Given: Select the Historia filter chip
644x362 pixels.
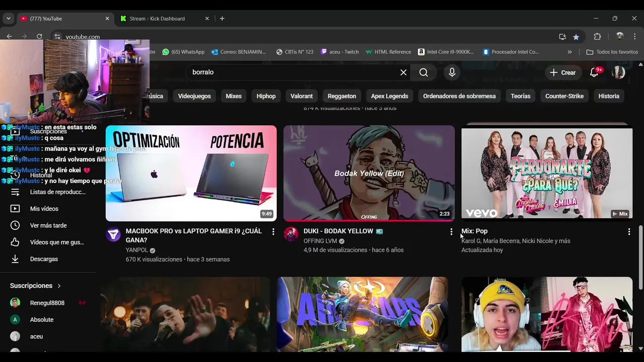Looking at the screenshot, I should pos(609,96).
